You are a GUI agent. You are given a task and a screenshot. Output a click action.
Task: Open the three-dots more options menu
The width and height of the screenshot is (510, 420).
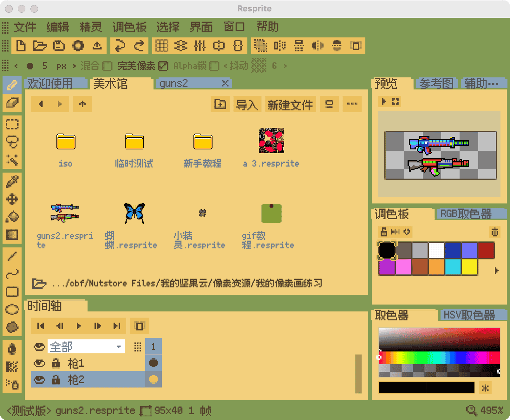(x=352, y=104)
